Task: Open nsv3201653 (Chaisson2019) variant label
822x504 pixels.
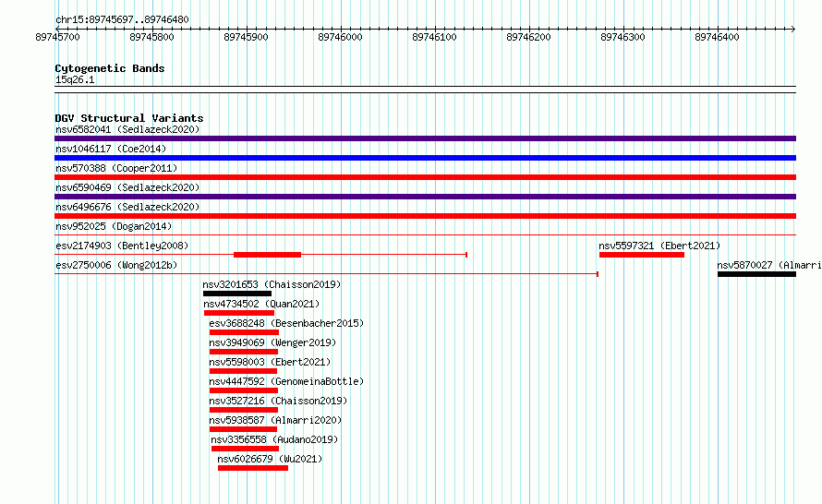Action: [x=272, y=284]
